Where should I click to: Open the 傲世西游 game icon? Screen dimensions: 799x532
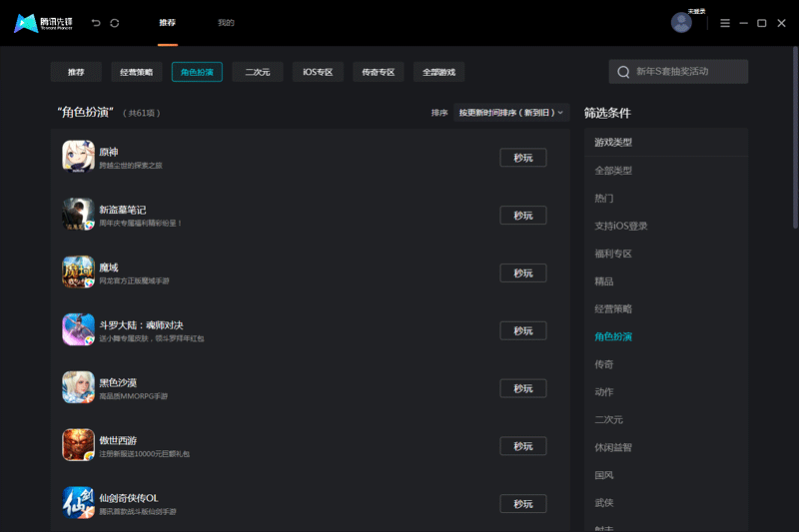[79, 444]
